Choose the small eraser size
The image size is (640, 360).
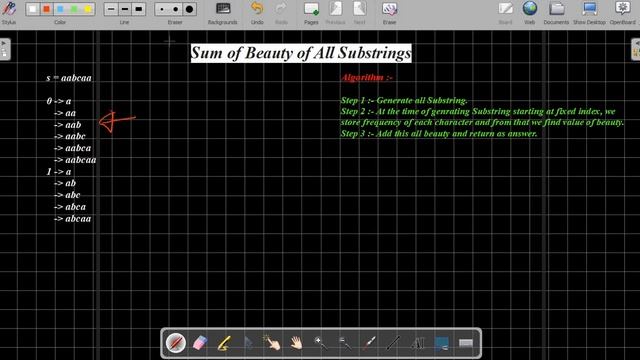point(162,9)
